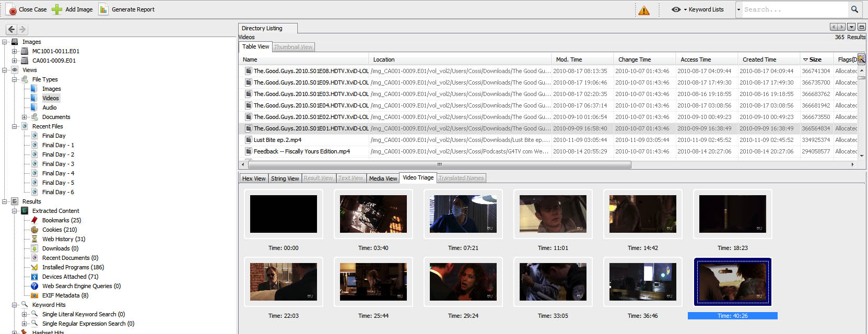Image resolution: width=868 pixels, height=334 pixels.
Task: Select Web Search Engine Queries (0) node
Action: tap(81, 286)
